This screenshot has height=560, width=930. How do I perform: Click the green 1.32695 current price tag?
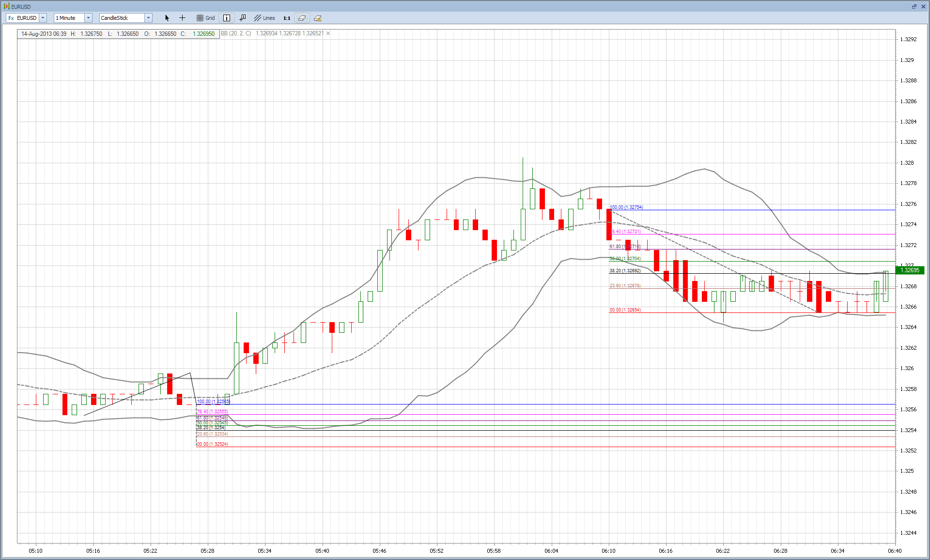[910, 270]
